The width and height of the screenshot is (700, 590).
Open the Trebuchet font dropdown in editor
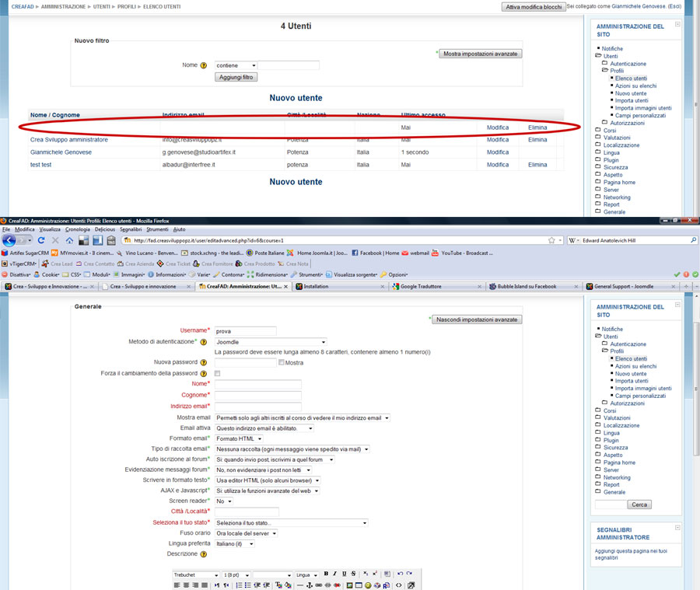[194, 574]
